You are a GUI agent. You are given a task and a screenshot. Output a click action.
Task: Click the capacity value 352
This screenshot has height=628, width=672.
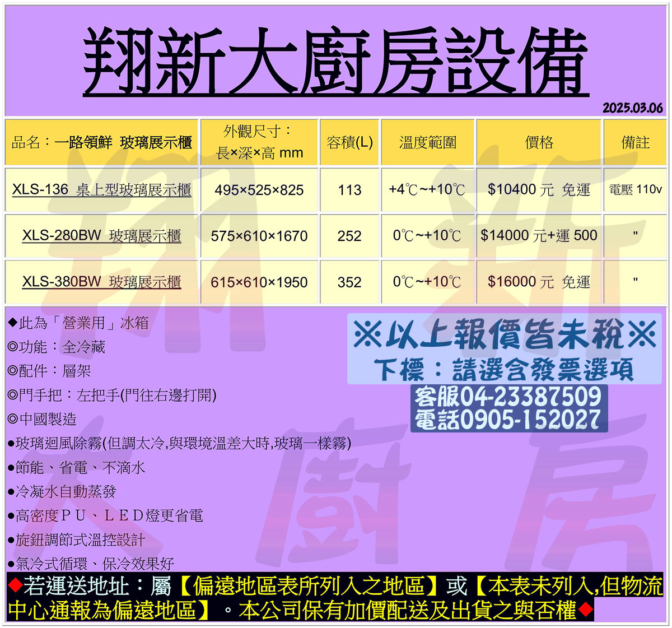[349, 282]
